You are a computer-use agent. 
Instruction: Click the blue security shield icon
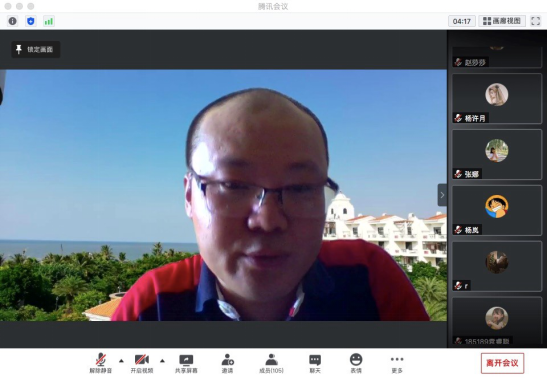click(31, 21)
